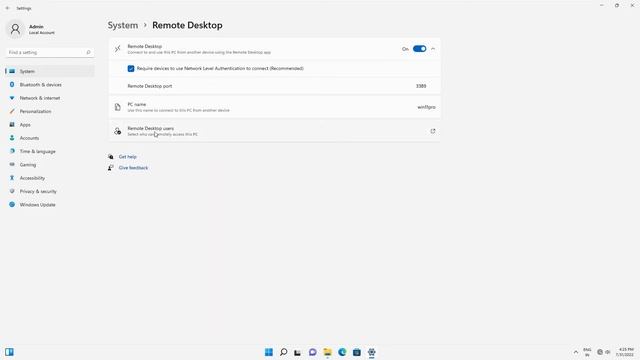Image resolution: width=640 pixels, height=360 pixels.
Task: Click the Bluetooth sidebar icon
Action: point(12,84)
